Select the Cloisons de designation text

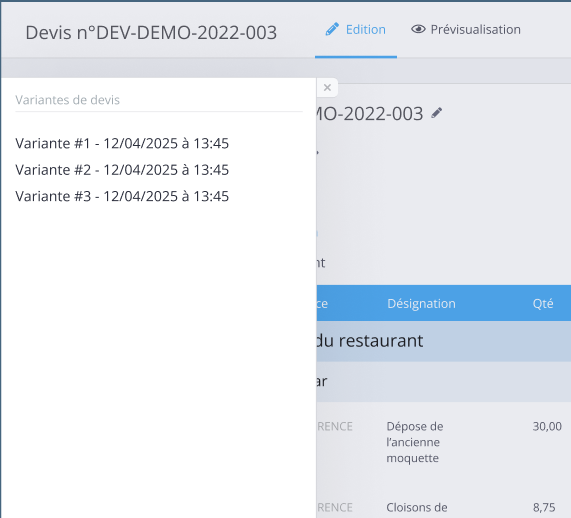(x=417, y=507)
